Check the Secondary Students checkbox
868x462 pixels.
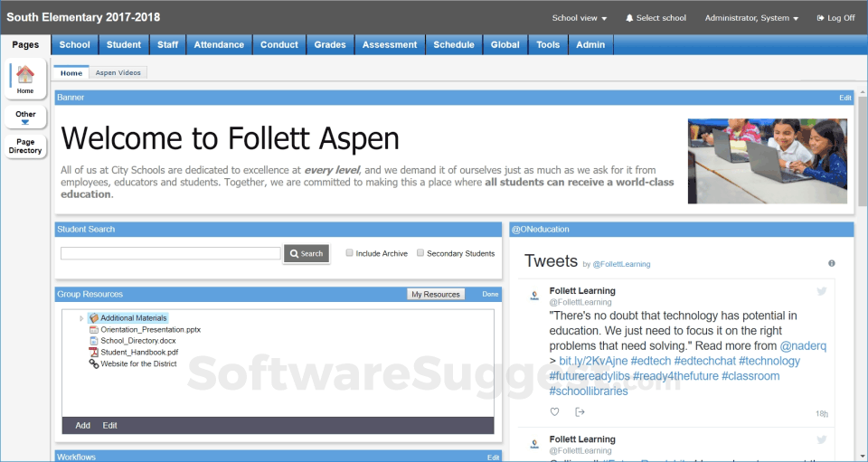(420, 254)
